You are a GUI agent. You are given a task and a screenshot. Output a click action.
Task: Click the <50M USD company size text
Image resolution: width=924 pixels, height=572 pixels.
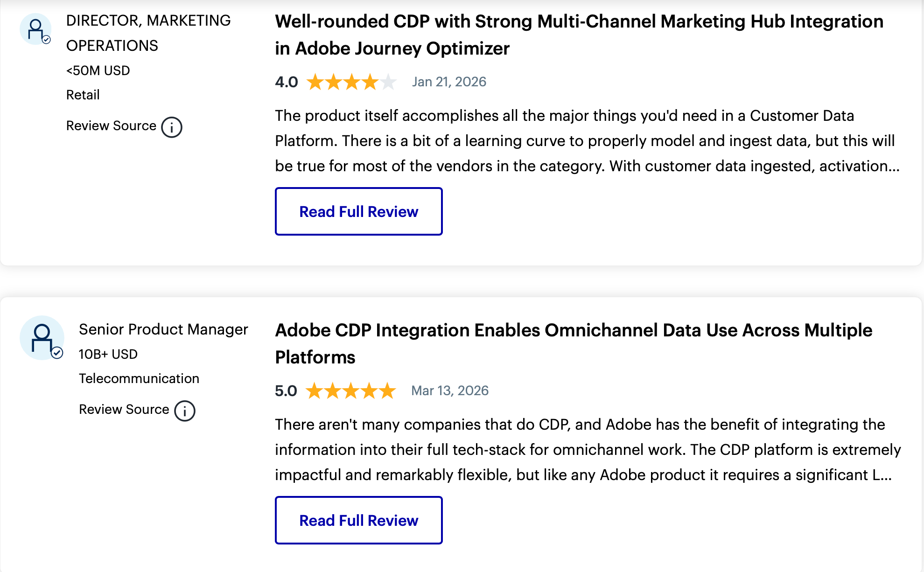coord(98,71)
